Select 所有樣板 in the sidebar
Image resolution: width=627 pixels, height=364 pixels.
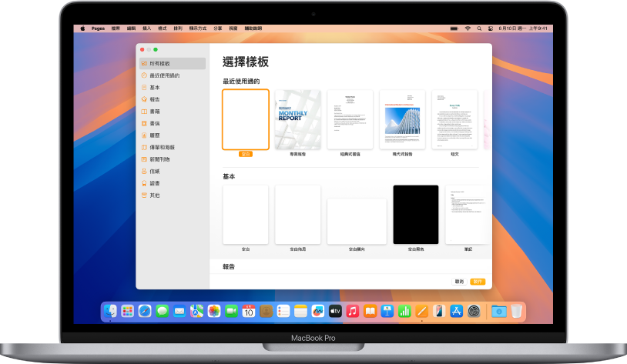pyautogui.click(x=173, y=64)
